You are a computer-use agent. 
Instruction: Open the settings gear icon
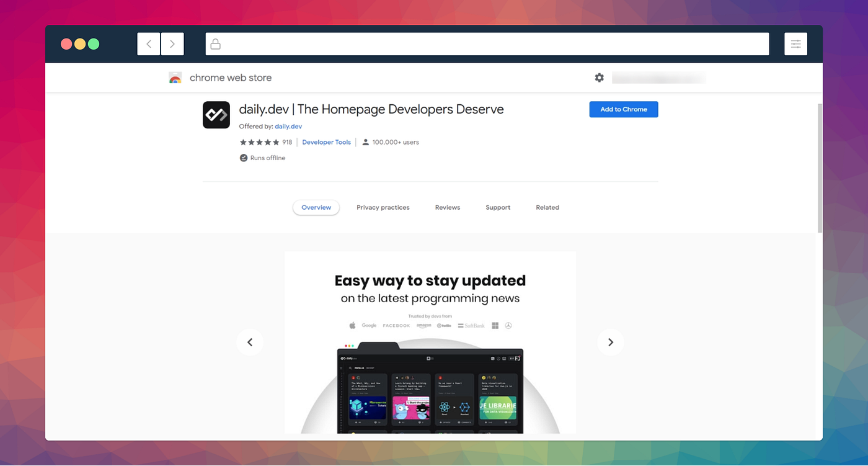pos(599,78)
